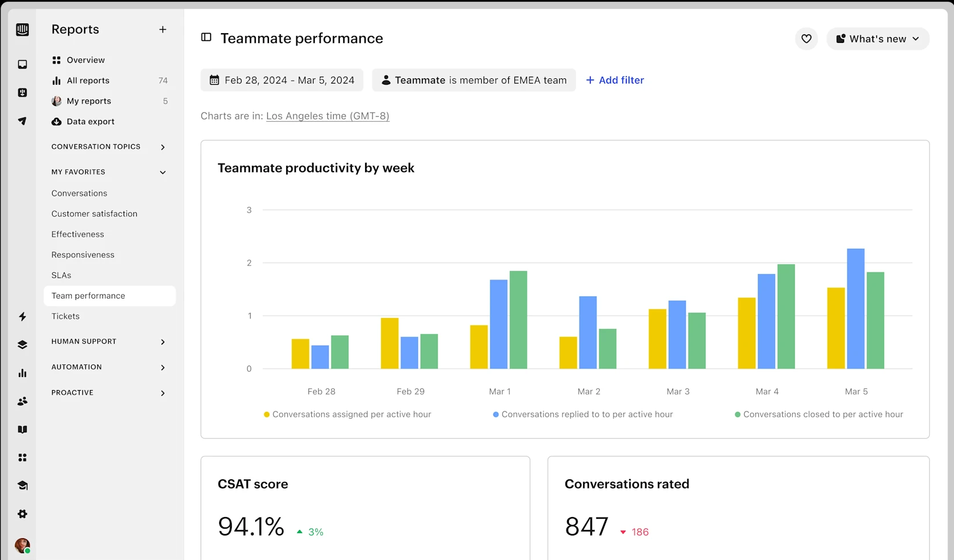Screen dimensions: 954x560
Task: Open the Contacts people icon
Action: 22,401
